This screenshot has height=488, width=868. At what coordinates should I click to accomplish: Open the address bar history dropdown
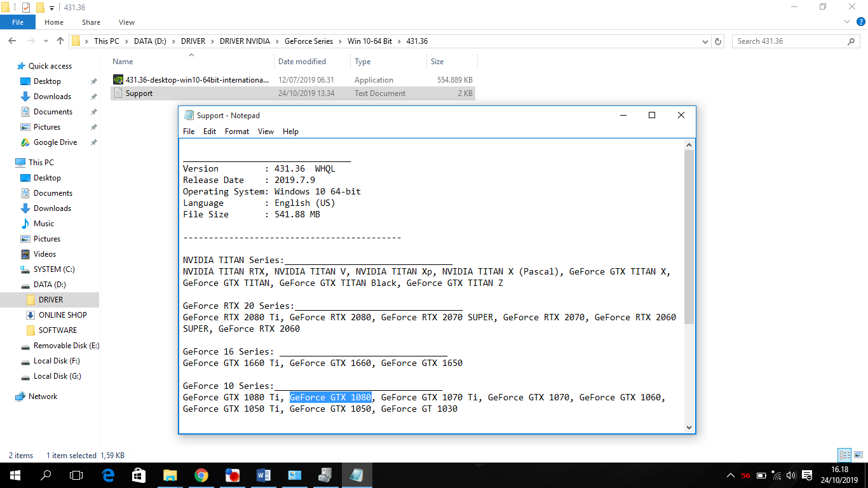[x=705, y=41]
